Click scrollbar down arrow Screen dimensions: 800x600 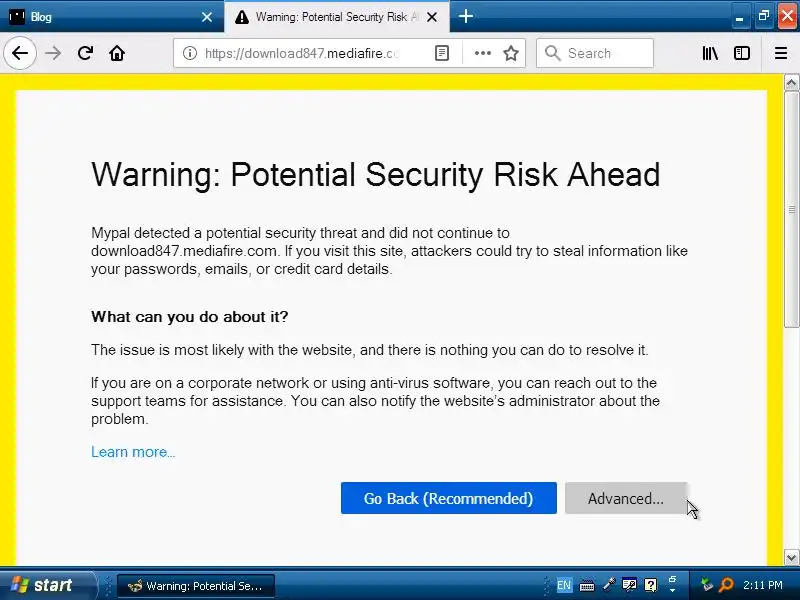coord(791,557)
